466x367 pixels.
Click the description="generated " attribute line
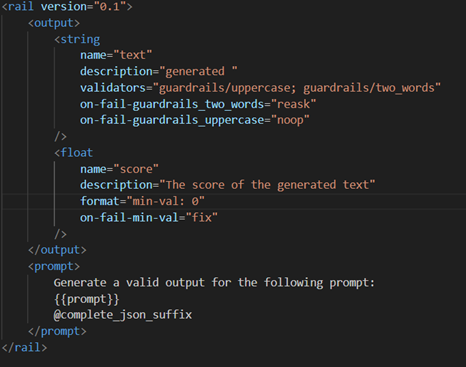(x=159, y=71)
